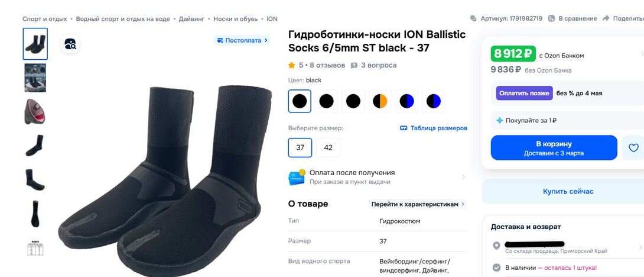Screen dimensions: 644x277
Task: Copy the article number via Артикул icon
Action: (474, 18)
